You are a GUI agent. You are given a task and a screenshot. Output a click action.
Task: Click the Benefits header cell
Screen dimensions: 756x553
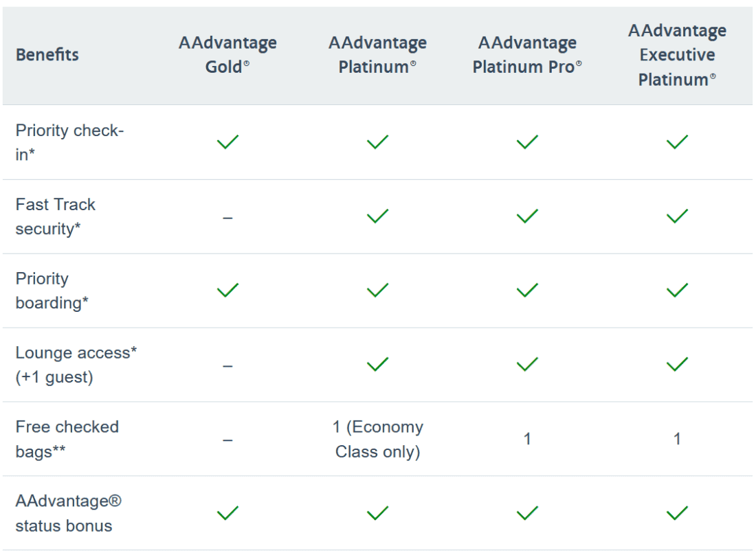(47, 55)
